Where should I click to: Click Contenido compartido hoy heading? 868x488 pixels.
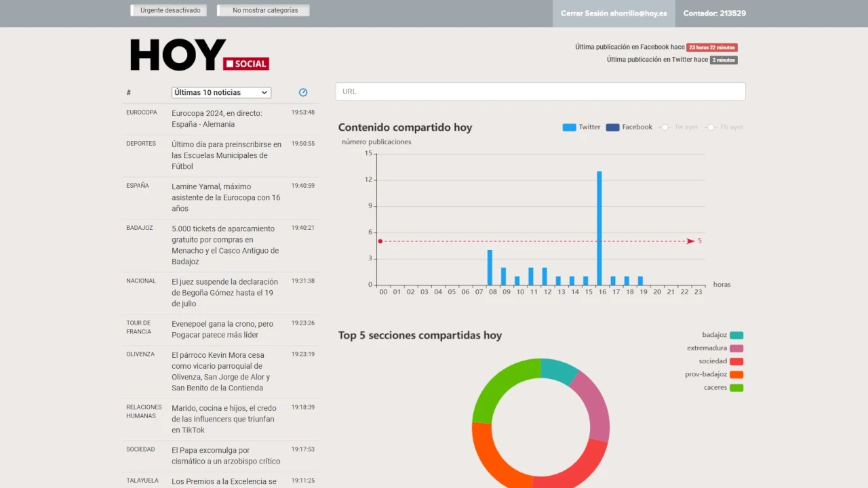(405, 127)
